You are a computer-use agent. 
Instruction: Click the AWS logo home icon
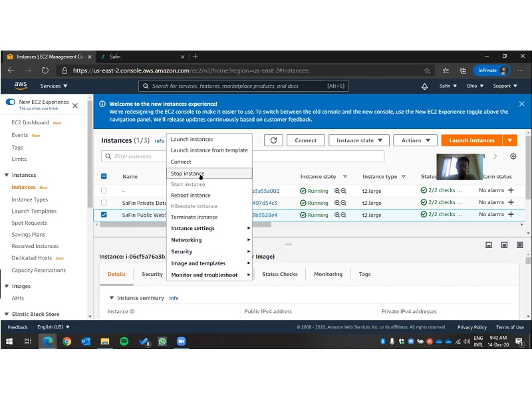click(x=21, y=86)
